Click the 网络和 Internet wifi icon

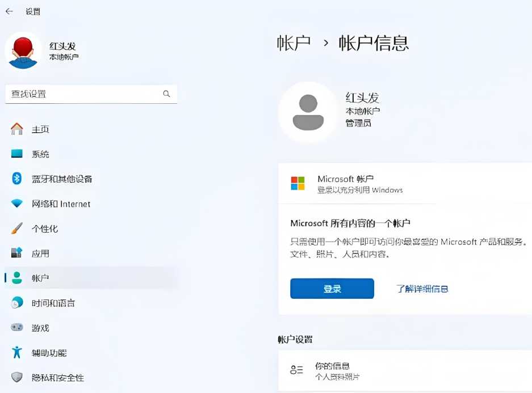[17, 204]
